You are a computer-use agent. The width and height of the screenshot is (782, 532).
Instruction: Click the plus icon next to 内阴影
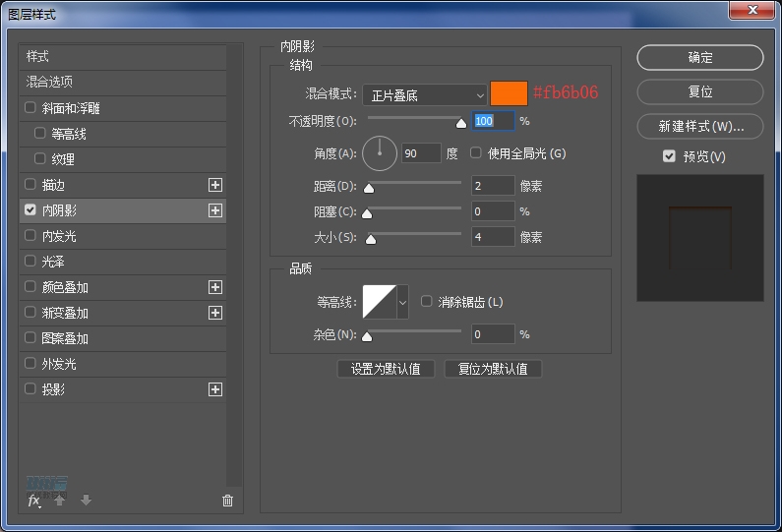pos(215,210)
